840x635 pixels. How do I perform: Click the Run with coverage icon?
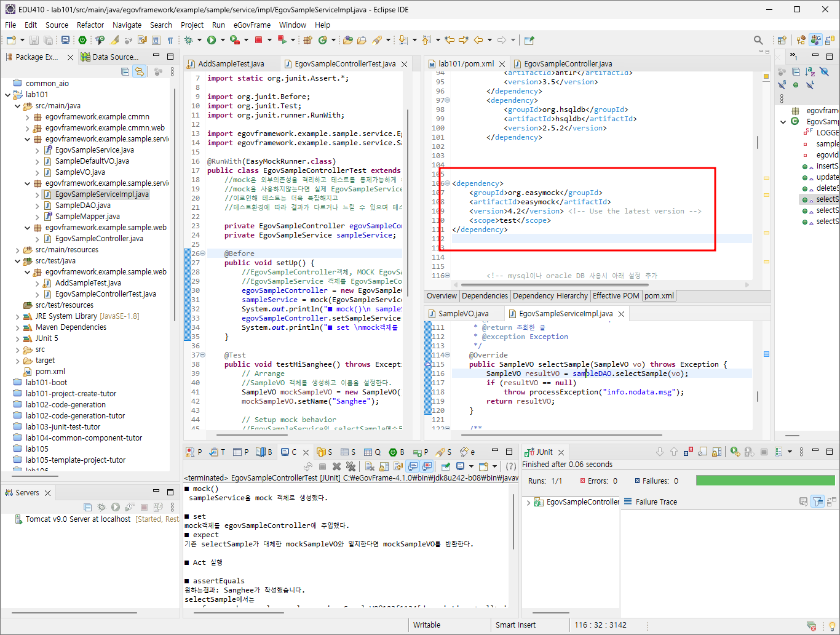point(234,40)
